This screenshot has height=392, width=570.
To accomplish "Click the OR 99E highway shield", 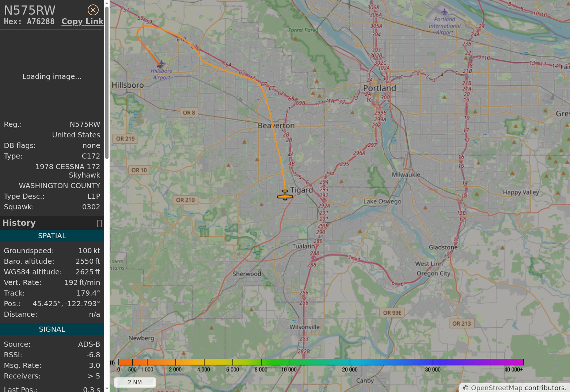I will click(x=392, y=313).
